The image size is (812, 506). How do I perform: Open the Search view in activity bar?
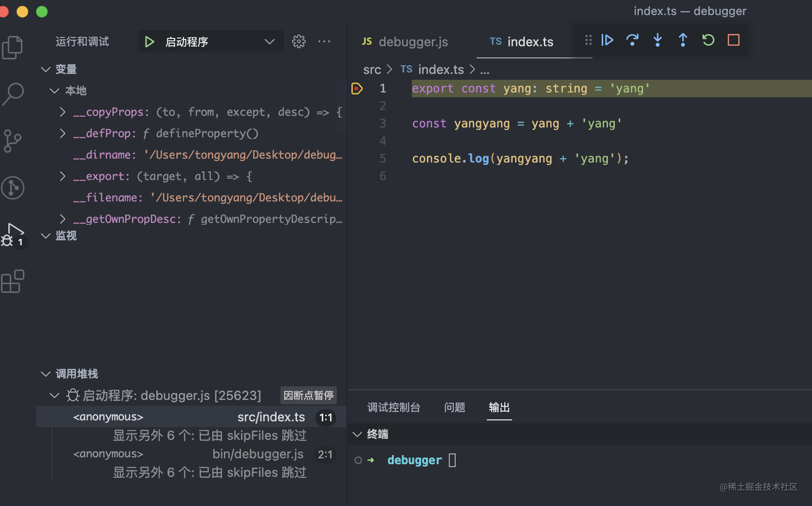pos(13,94)
